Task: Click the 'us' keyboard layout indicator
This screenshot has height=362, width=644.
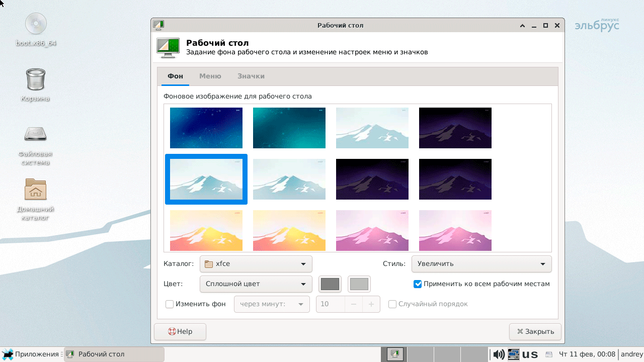Action: pyautogui.click(x=530, y=354)
